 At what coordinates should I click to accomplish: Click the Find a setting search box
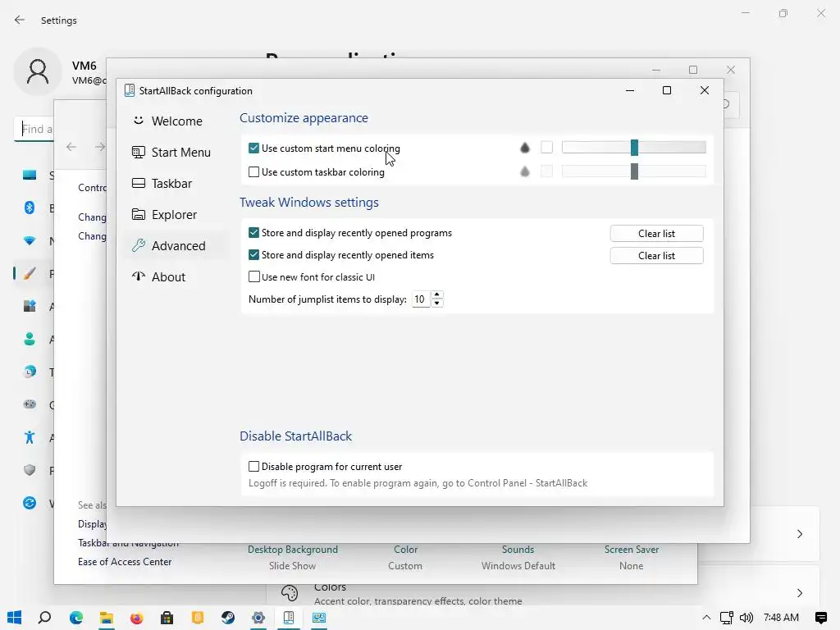[34, 129]
